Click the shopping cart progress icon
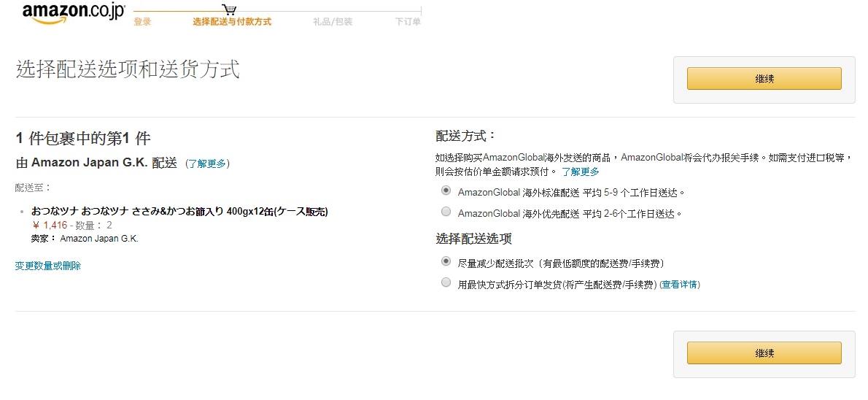Image resolution: width=868 pixels, height=400 pixels. point(228,9)
